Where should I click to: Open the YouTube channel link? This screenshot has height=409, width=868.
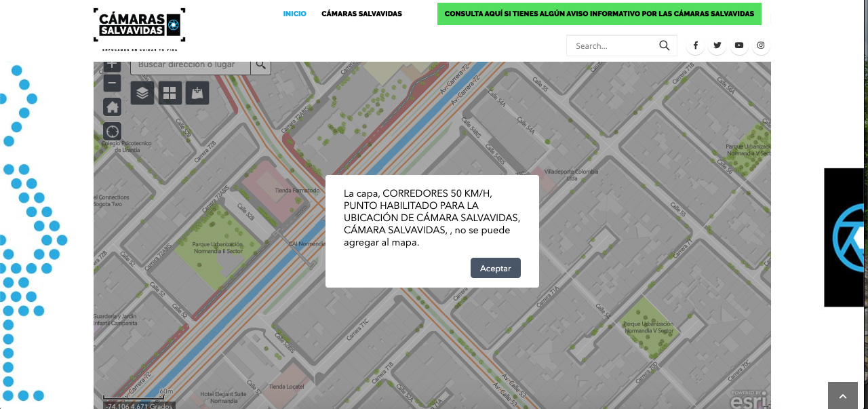pos(739,45)
